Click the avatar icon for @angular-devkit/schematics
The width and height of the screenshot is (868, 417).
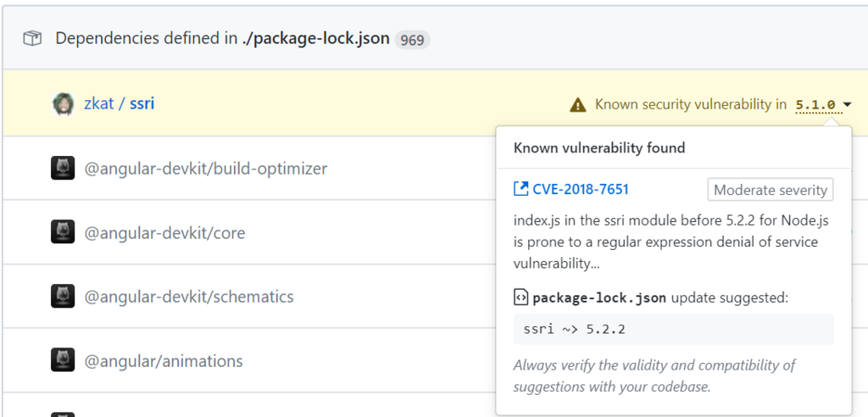63,297
